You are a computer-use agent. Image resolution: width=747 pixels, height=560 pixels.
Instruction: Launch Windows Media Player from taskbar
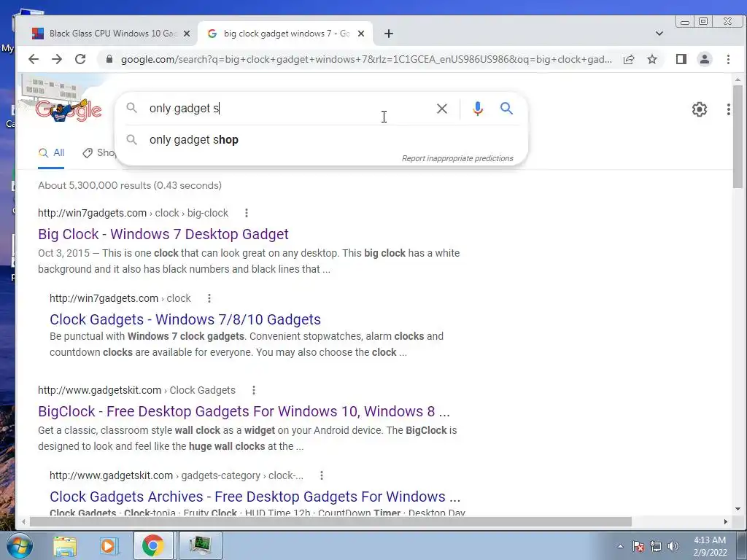(109, 546)
